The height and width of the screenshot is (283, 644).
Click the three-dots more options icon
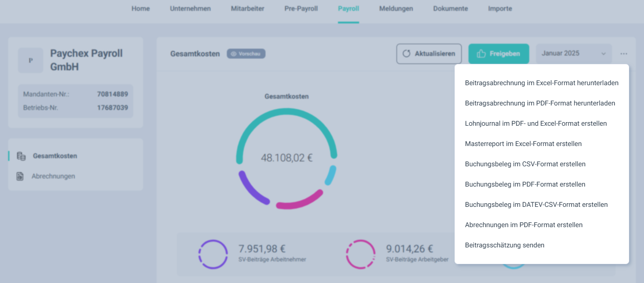623,54
